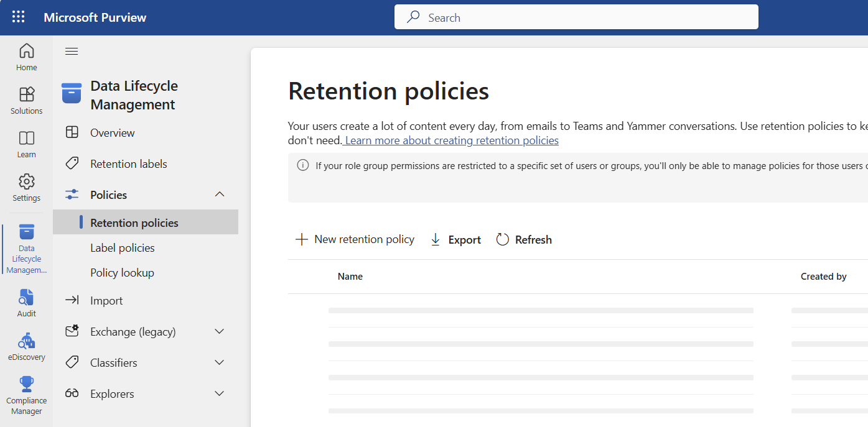Click the Retention labels tag icon
Screen dimensions: 868x427
pyautogui.click(x=72, y=163)
